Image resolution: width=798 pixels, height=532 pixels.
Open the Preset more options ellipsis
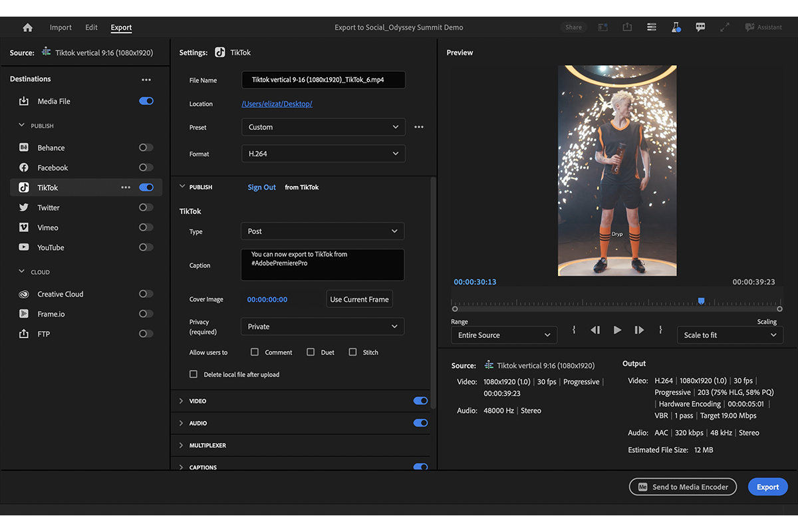(419, 127)
